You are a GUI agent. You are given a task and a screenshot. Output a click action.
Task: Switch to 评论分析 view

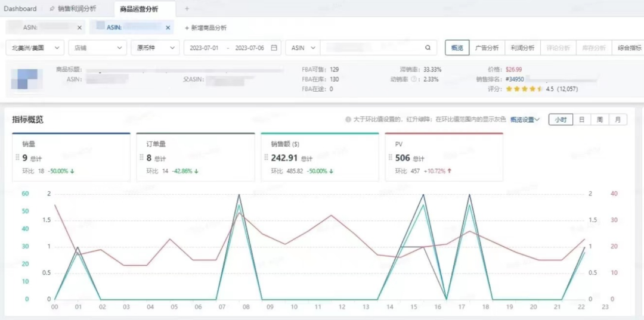click(558, 48)
